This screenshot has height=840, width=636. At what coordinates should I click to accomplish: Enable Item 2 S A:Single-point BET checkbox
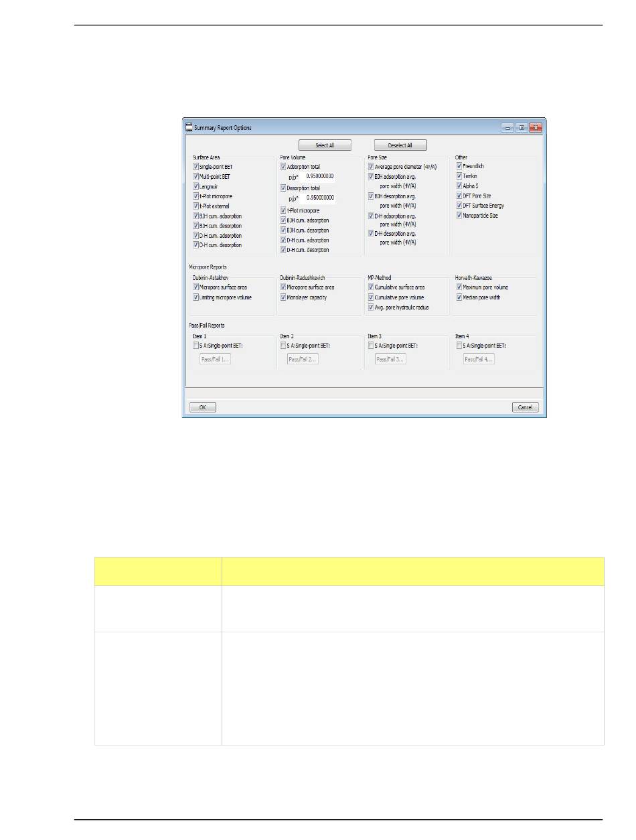click(283, 346)
